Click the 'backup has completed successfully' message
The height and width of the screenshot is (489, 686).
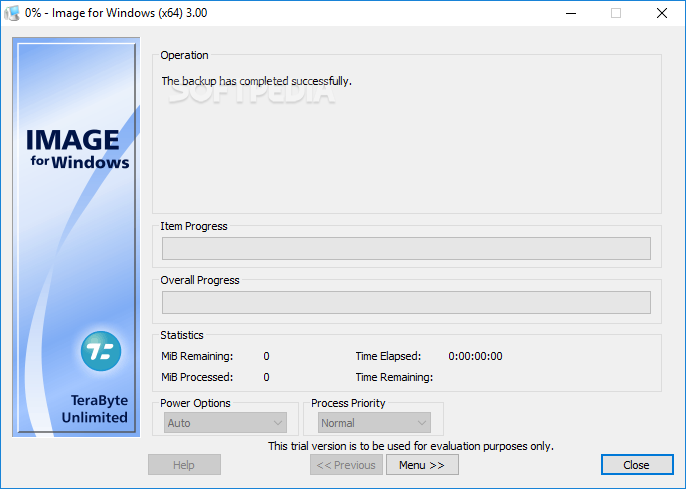256,81
